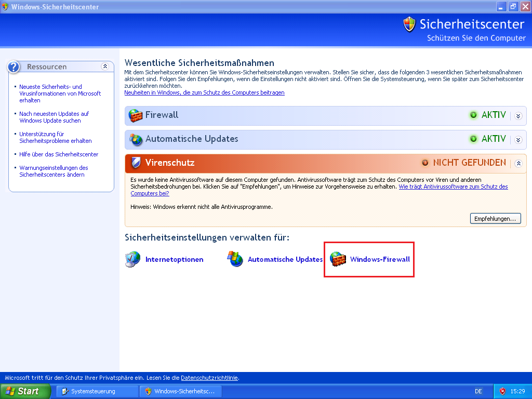
Task: Switch to Systemsteuerung taskbar button
Action: (x=97, y=391)
